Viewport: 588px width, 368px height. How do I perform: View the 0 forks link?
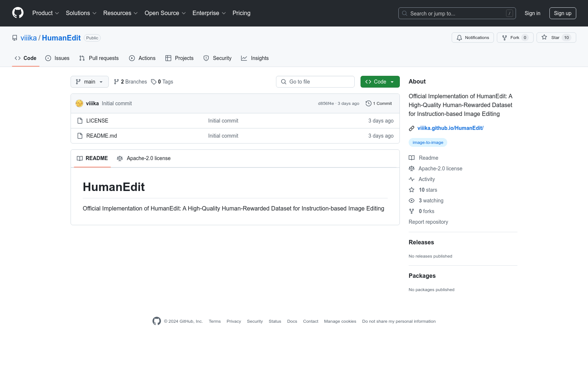[x=422, y=211]
